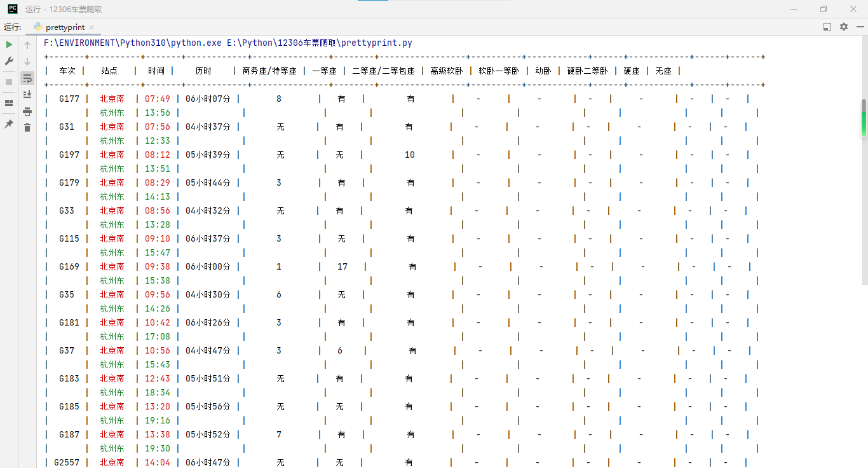Click scroll to end of output icon
This screenshot has height=468, width=868.
[27, 94]
